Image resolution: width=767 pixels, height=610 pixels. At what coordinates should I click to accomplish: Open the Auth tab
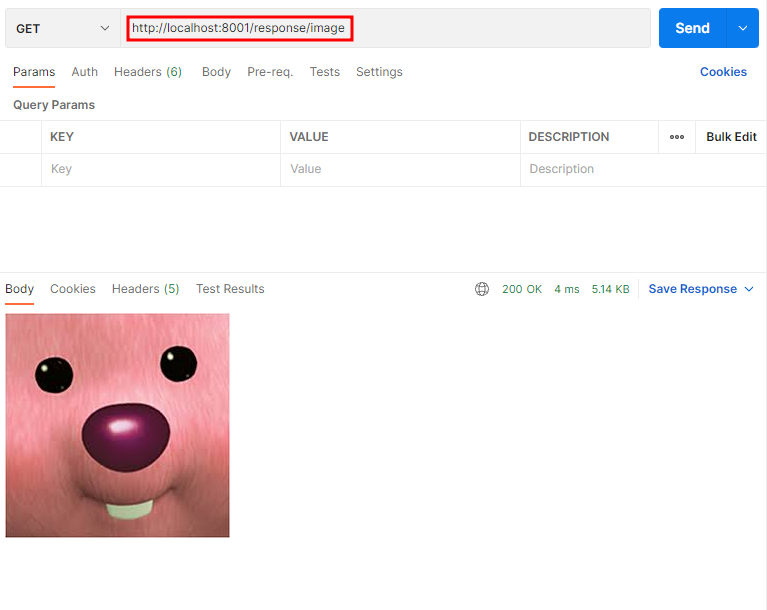click(x=85, y=72)
